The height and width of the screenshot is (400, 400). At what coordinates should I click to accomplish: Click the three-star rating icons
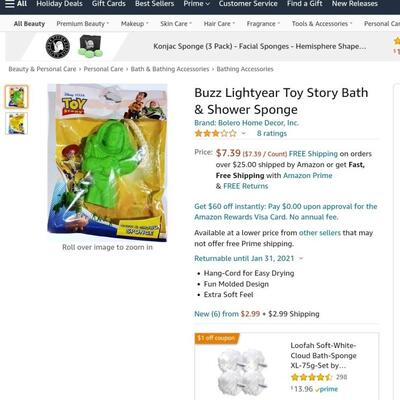(216, 134)
